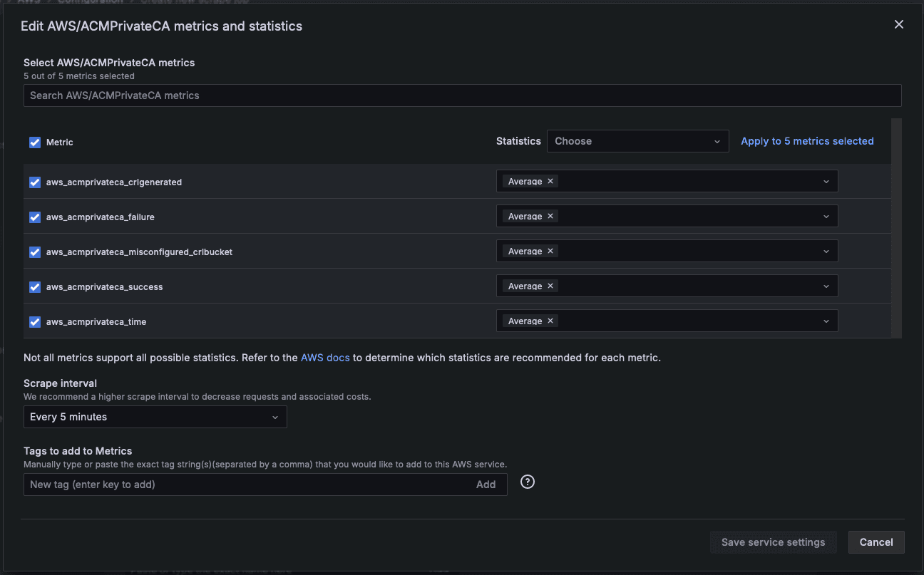Viewport: 924px width, 575px height.
Task: Expand the statistics selector for aws_acmprivateca_time
Action: tap(826, 321)
